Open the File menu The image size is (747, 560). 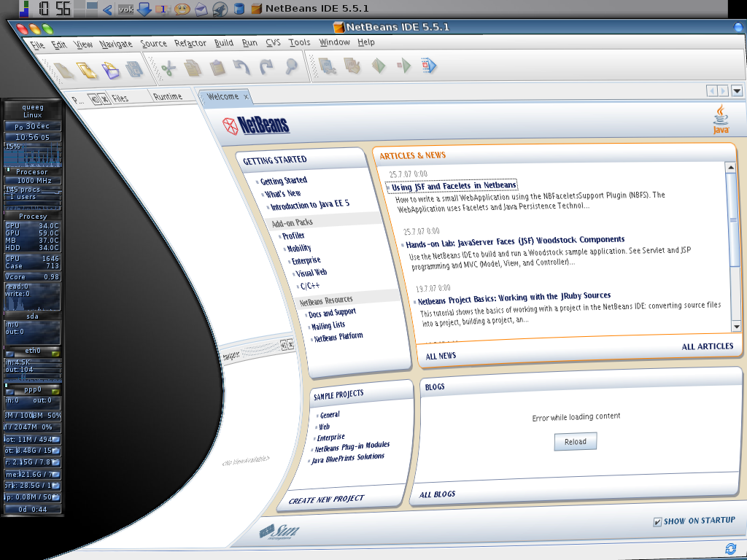click(x=37, y=44)
